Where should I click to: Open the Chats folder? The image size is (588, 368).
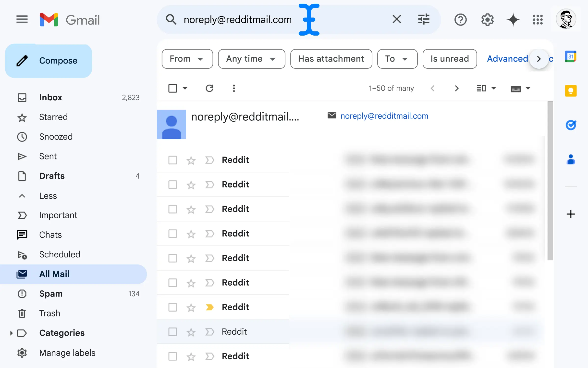click(x=73, y=235)
